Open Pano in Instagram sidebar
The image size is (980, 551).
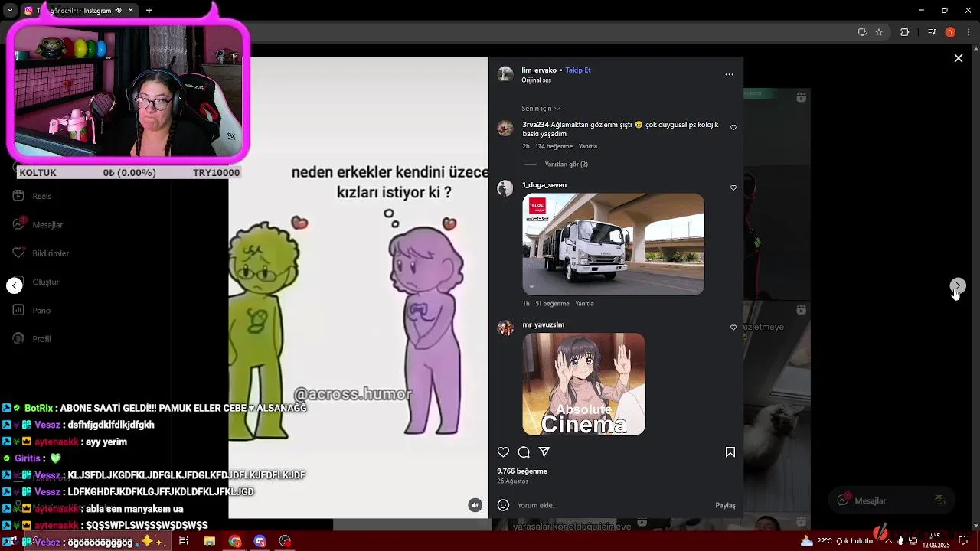coord(31,311)
